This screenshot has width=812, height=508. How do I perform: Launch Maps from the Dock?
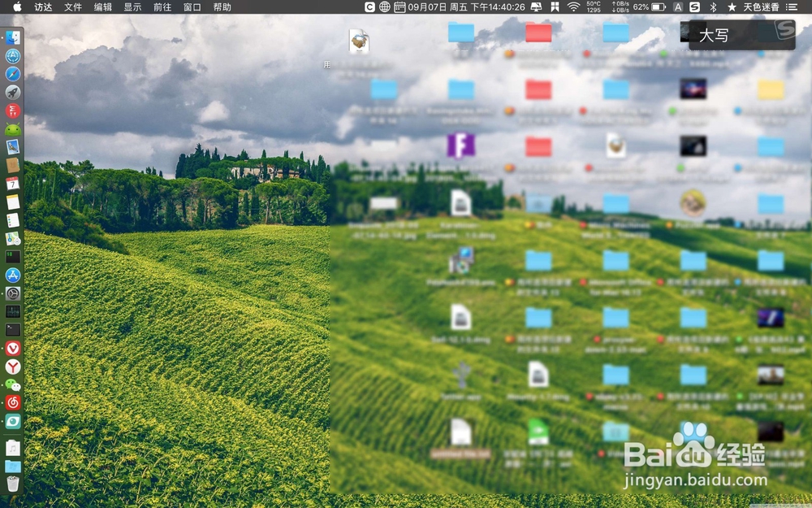(13, 238)
